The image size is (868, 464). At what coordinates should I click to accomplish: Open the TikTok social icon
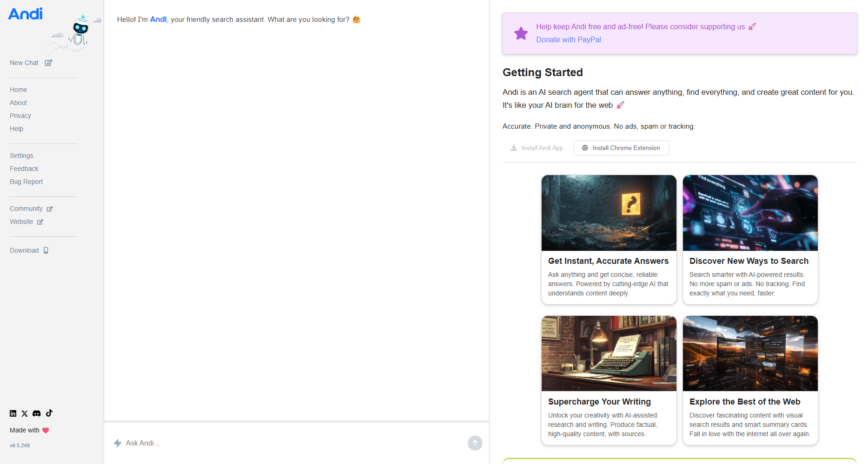pyautogui.click(x=49, y=413)
